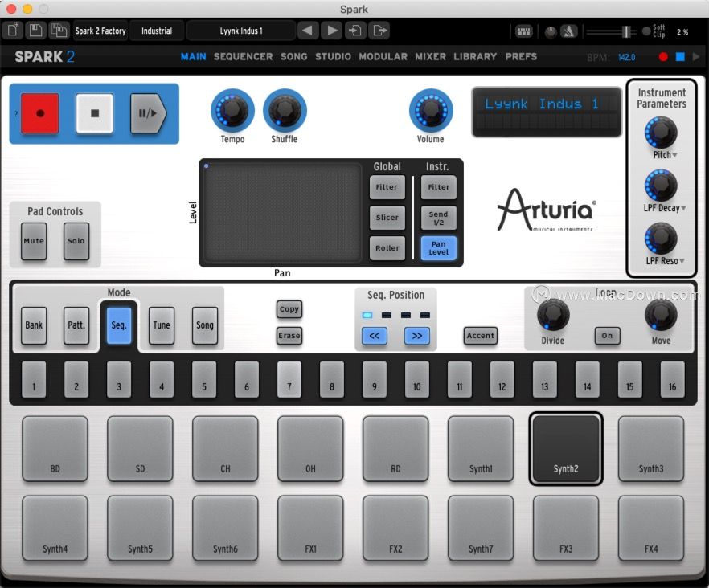This screenshot has height=588, width=709.
Task: Click the Export icon in the toolbar
Action: [x=379, y=31]
